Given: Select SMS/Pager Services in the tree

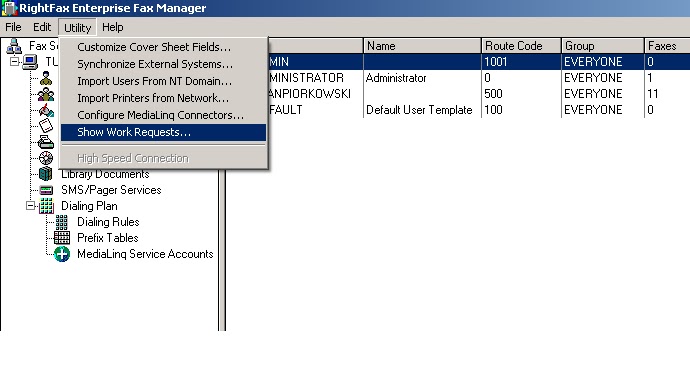Looking at the screenshot, I should [111, 190].
